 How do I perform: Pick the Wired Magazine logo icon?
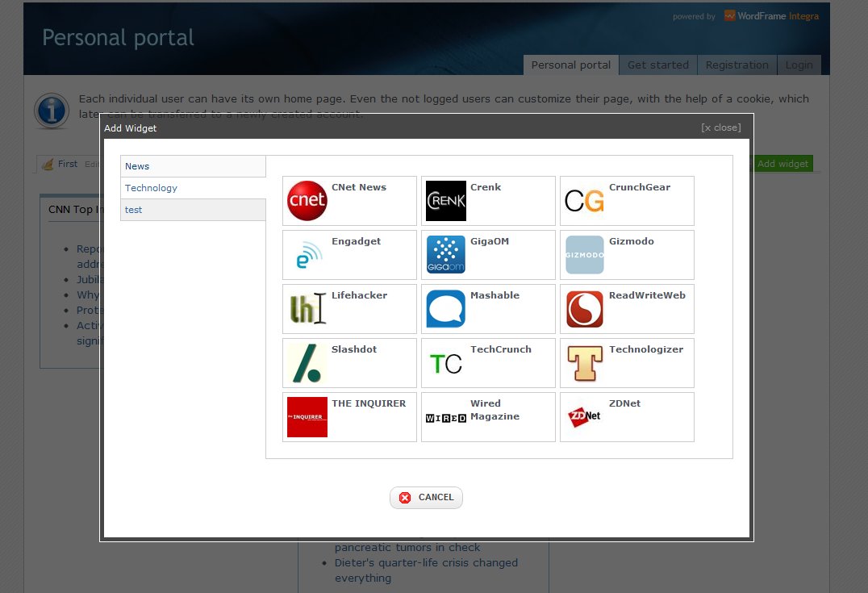446,418
